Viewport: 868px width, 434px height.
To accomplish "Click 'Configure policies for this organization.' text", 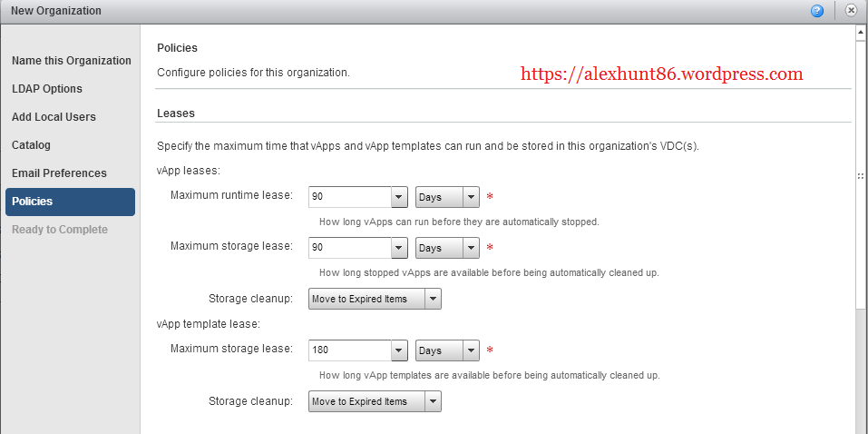I will (254, 72).
